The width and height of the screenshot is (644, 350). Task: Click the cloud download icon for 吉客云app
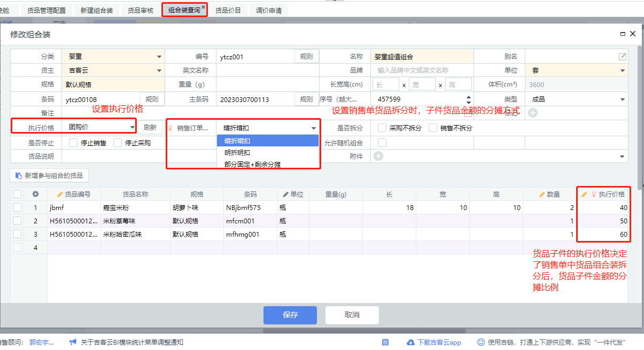coord(410,342)
